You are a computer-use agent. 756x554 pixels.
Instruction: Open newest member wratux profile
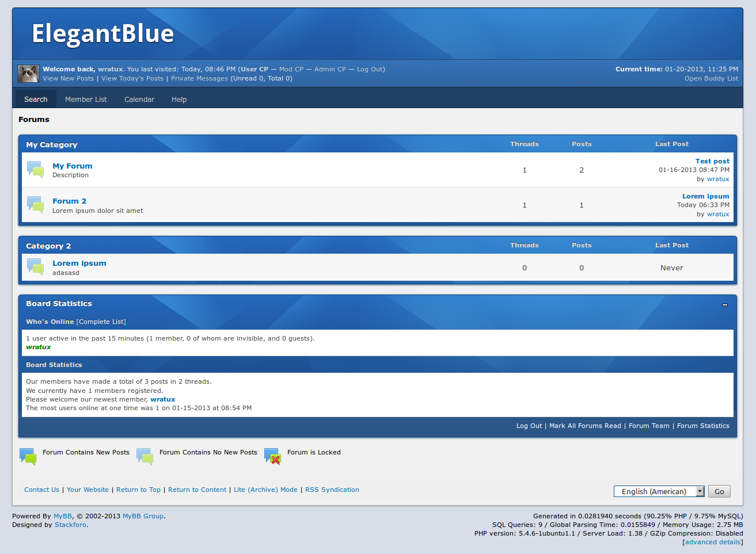click(x=163, y=399)
